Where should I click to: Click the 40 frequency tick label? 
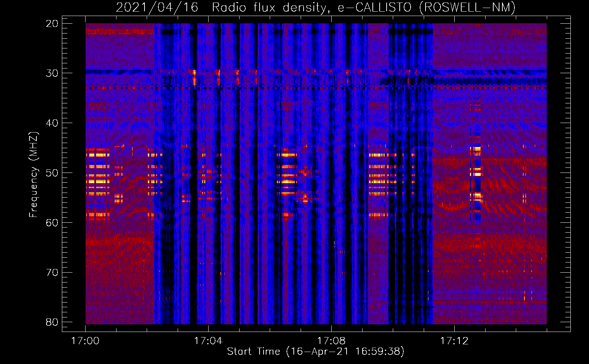pos(52,123)
